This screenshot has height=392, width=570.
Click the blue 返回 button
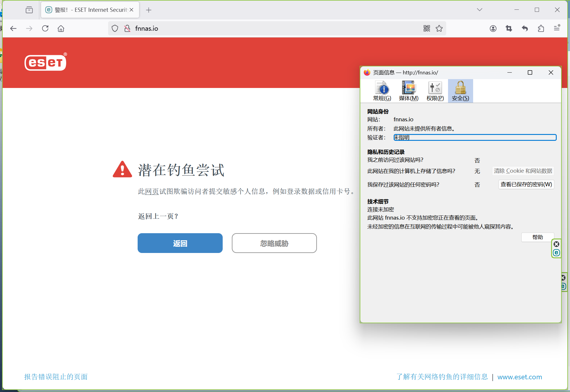[180, 243]
